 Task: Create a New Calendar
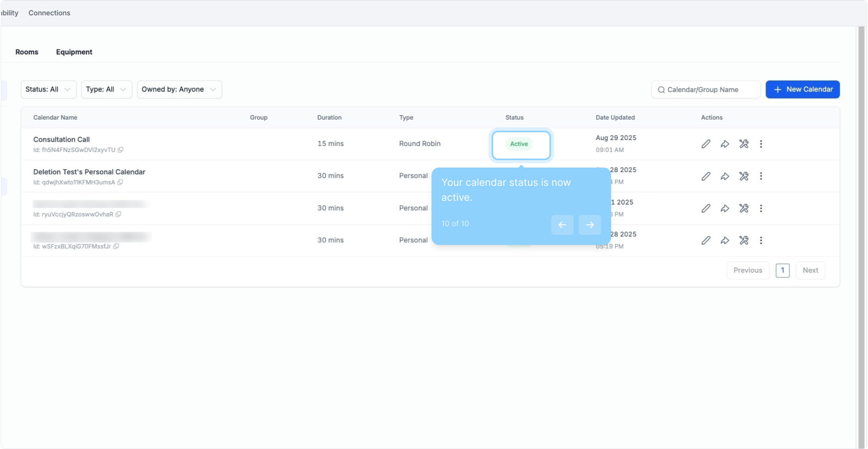click(x=802, y=89)
